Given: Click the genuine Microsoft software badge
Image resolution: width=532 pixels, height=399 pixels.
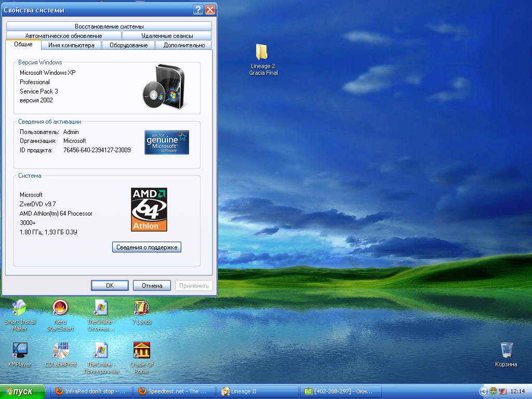Looking at the screenshot, I should coord(167,142).
